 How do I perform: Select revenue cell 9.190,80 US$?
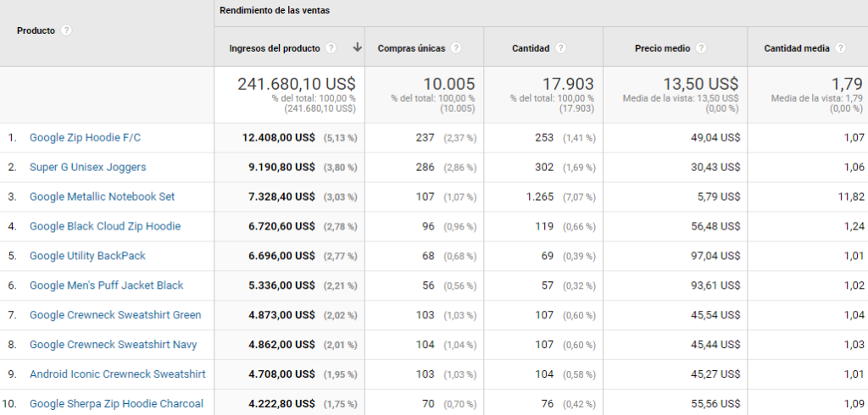(281, 167)
